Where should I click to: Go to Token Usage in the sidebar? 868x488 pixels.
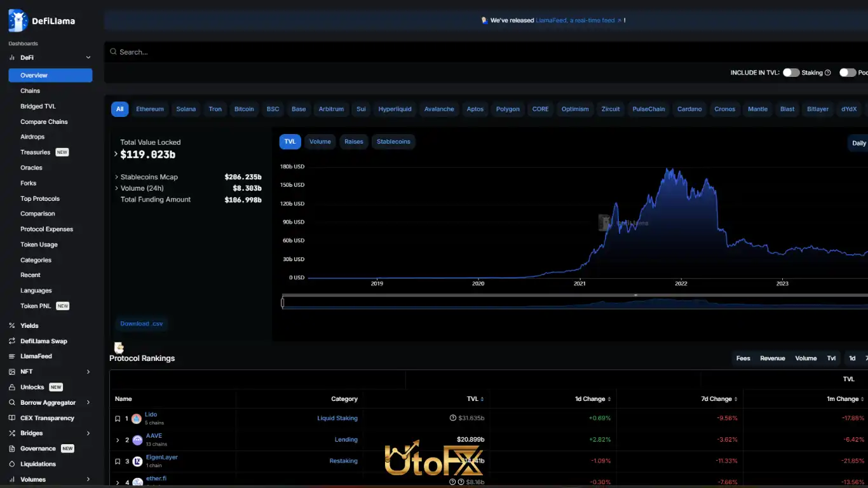[x=39, y=245]
